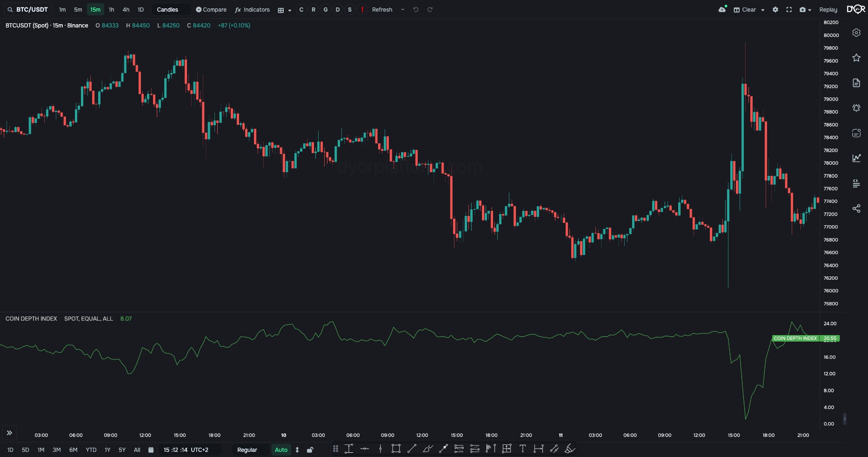Open the Indicators menu

coord(252,9)
